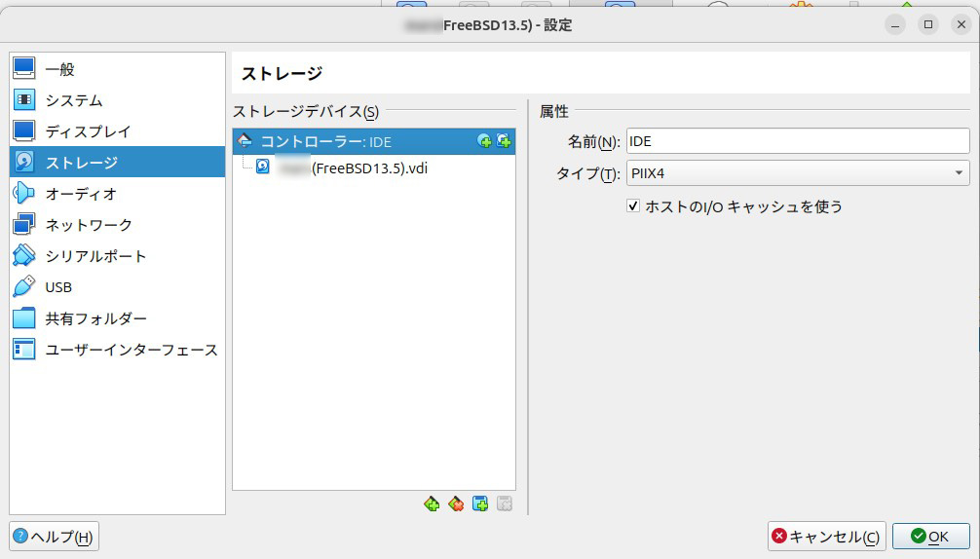Add hard disk to IDE controller
This screenshot has width=980, height=559.
pos(504,141)
